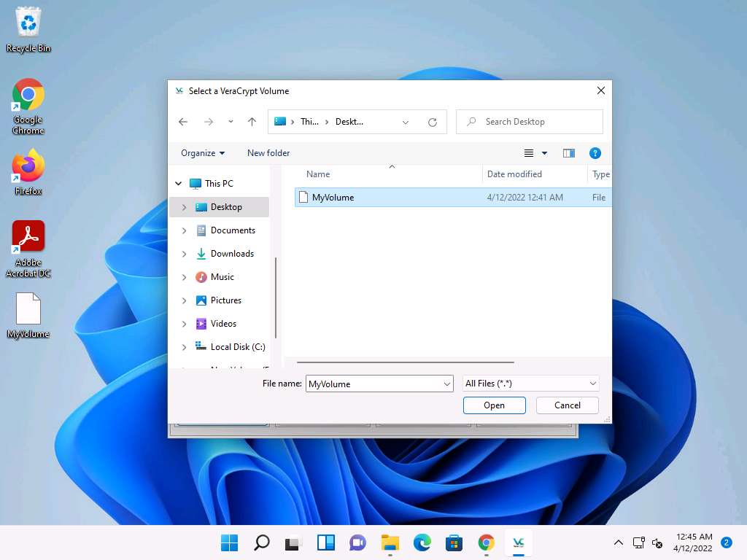Image resolution: width=747 pixels, height=560 pixels.
Task: Click the change view layout icon
Action: click(x=529, y=153)
